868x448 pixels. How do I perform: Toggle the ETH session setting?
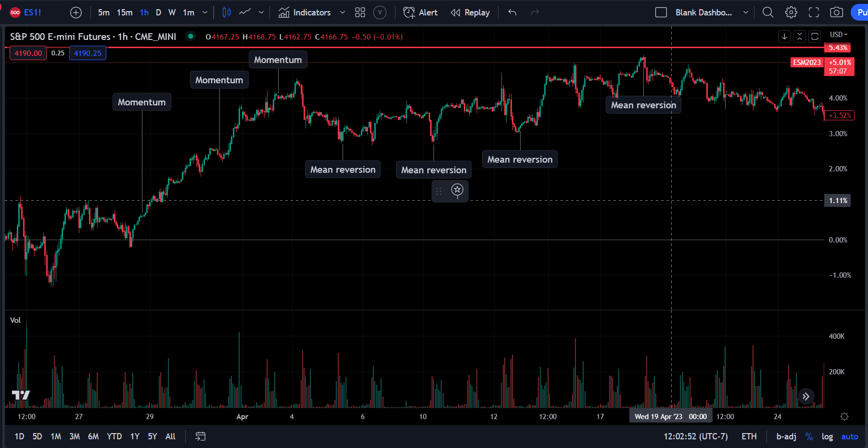(x=749, y=436)
